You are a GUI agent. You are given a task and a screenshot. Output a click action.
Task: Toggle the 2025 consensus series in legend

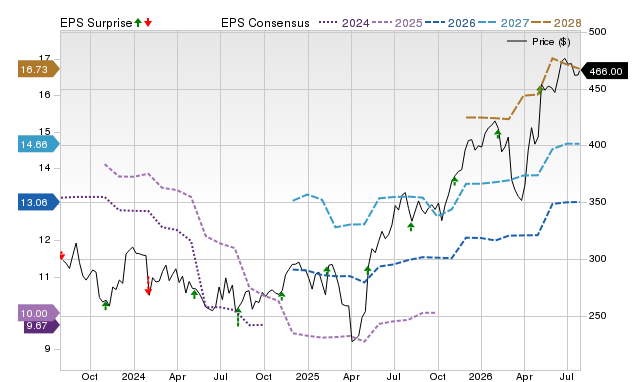click(x=397, y=23)
